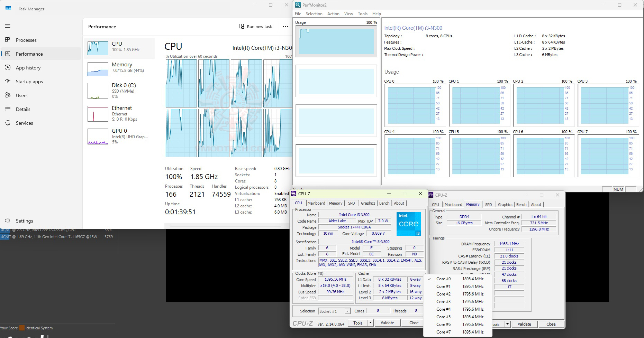Open Help menu in PerfMonitor2

(377, 14)
